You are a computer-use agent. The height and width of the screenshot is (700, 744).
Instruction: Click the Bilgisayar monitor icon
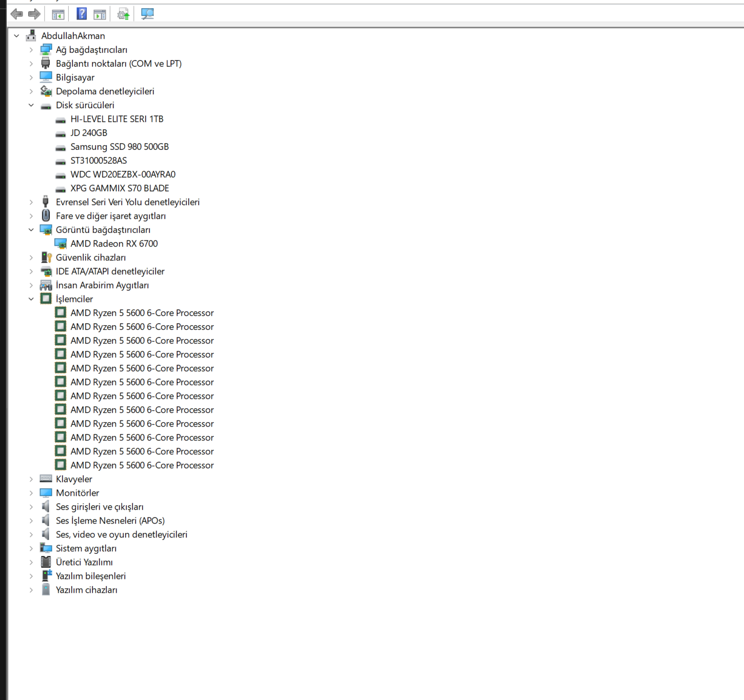coord(46,77)
